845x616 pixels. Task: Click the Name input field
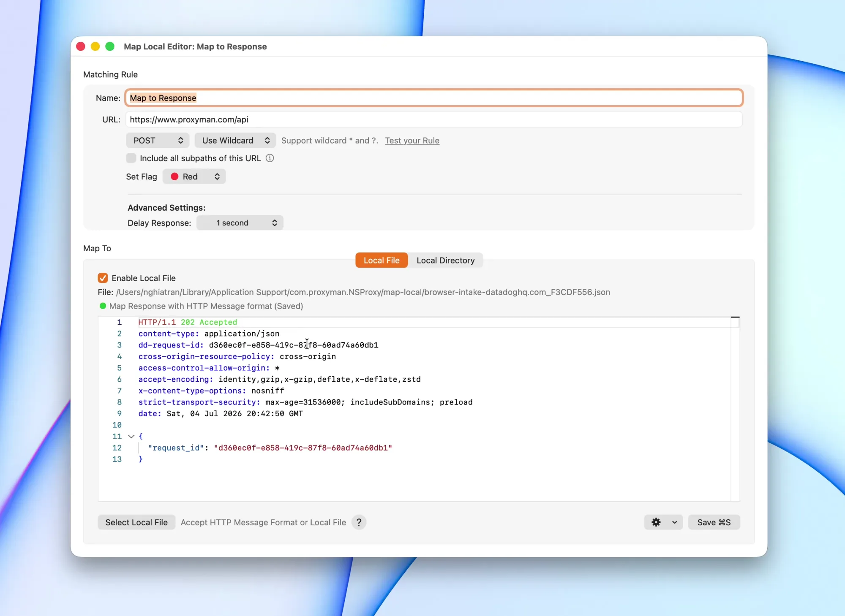click(433, 98)
